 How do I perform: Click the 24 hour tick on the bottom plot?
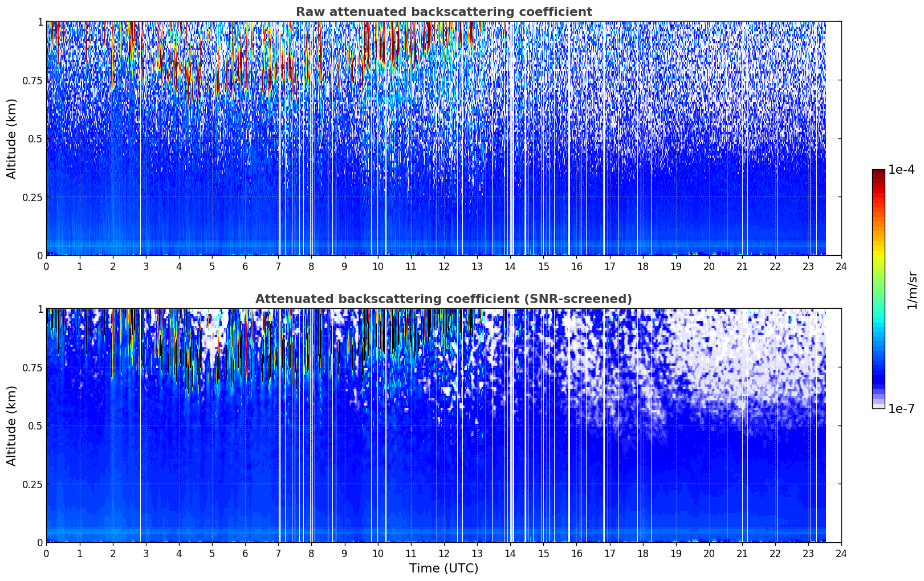(841, 553)
